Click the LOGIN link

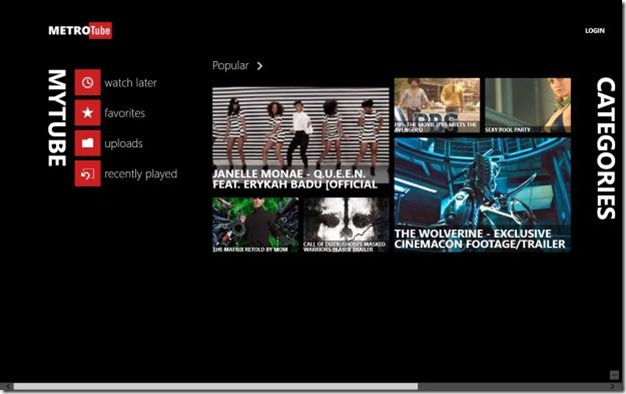pyautogui.click(x=595, y=31)
